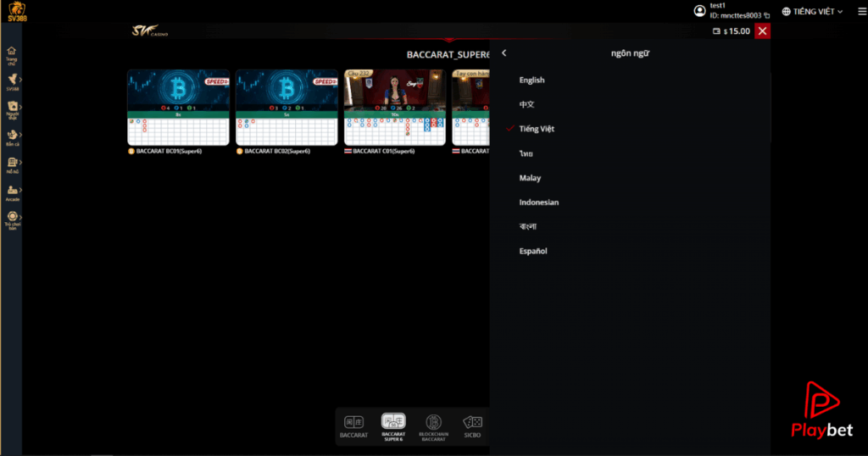868x456 pixels.
Task: Copy the ID mncttes8003
Action: [x=766, y=15]
